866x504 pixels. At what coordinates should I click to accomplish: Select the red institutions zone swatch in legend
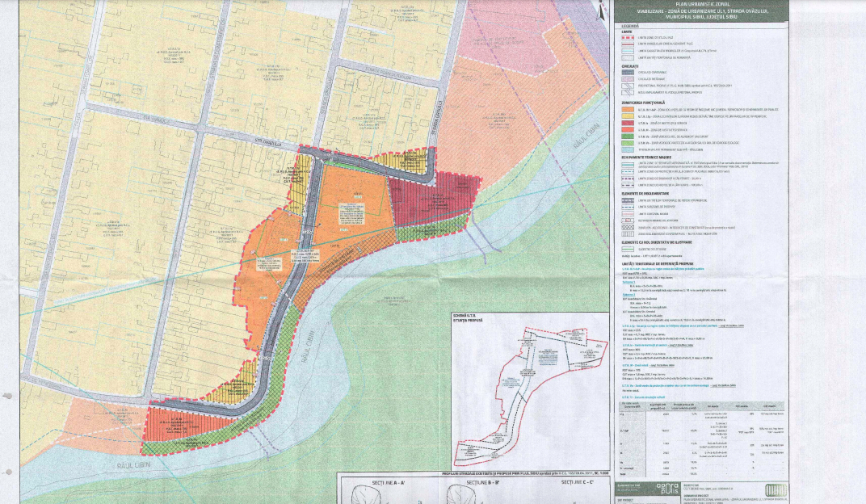pos(627,121)
